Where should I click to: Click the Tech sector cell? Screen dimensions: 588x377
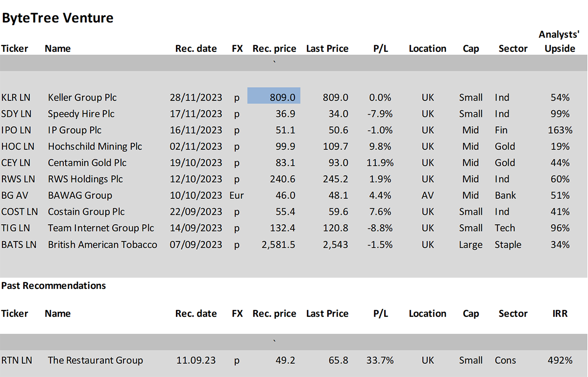click(505, 228)
